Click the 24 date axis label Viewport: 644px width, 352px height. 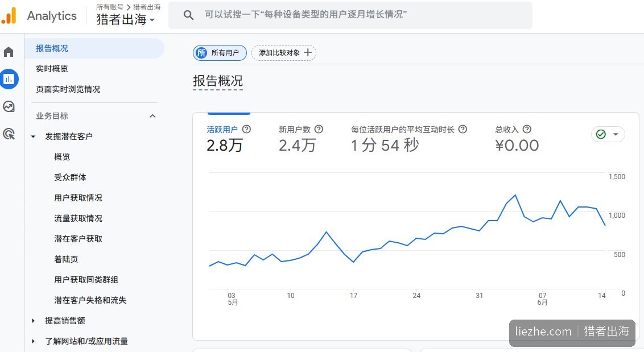click(x=416, y=295)
